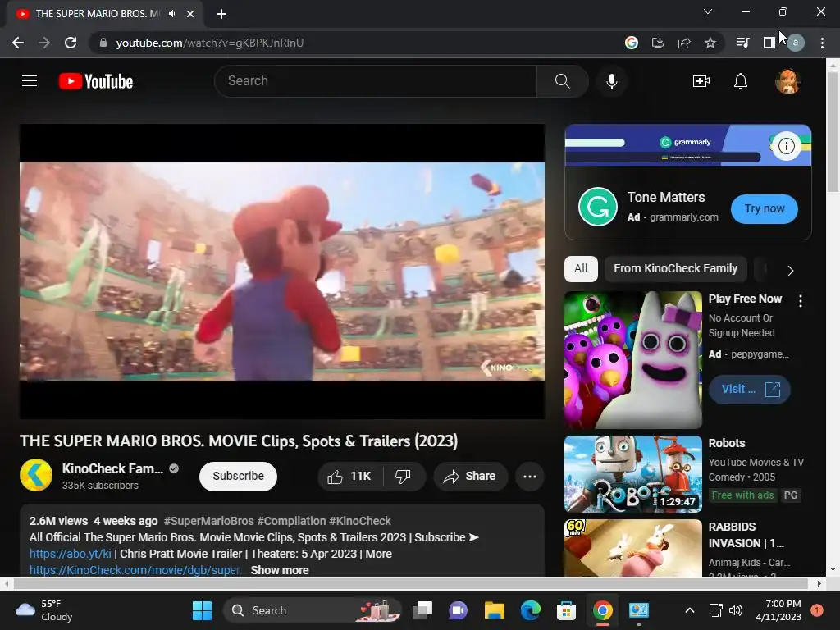Open Task View on taskbar
The width and height of the screenshot is (840, 630).
pos(422,610)
